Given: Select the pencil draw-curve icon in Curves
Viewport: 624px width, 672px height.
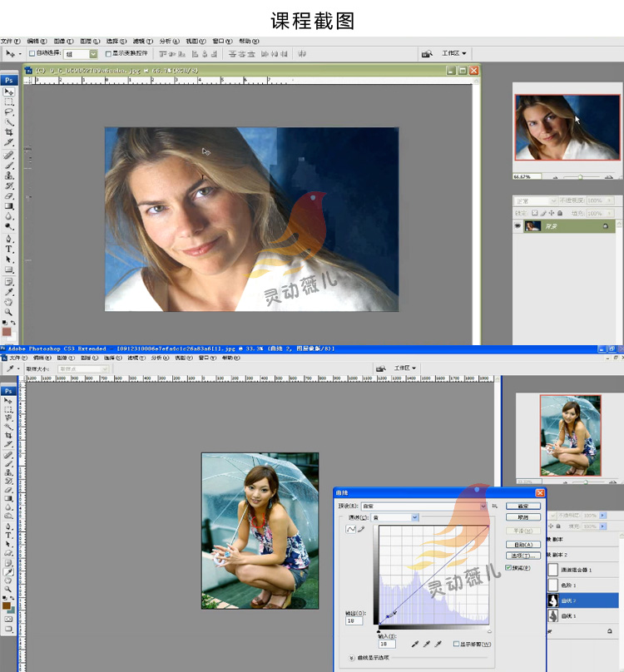Looking at the screenshot, I should click(362, 529).
